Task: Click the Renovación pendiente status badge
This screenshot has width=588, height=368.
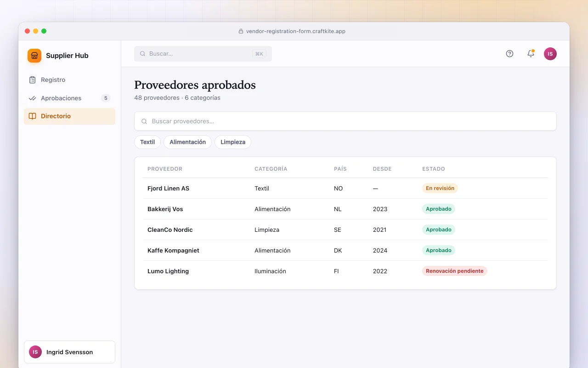Action: (455, 271)
